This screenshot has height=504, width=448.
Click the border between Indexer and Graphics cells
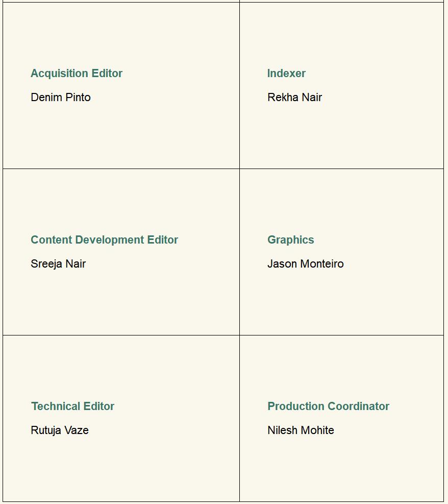tap(341, 169)
